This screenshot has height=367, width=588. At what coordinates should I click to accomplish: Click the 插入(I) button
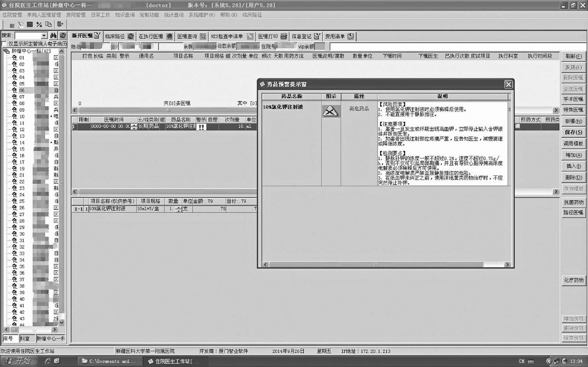click(573, 166)
